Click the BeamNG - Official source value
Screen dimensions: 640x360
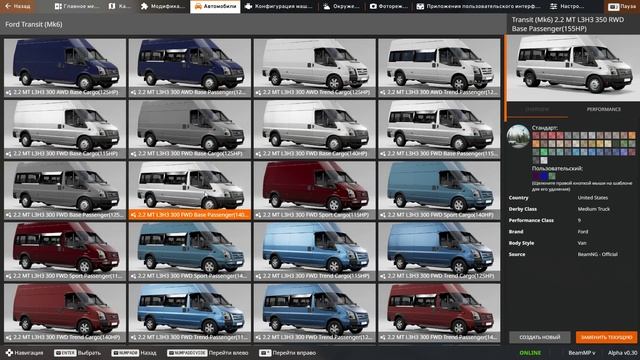[x=598, y=254]
